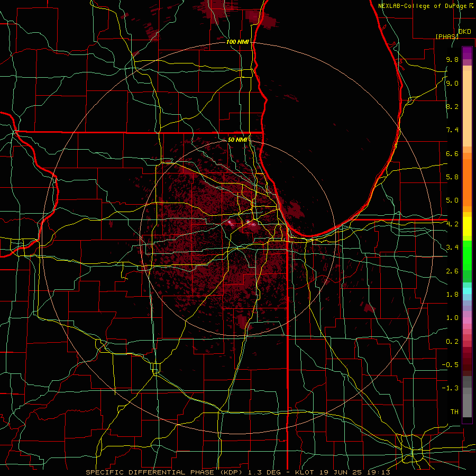Click the 100 NMI range ring label
476x476 pixels.
click(x=237, y=42)
